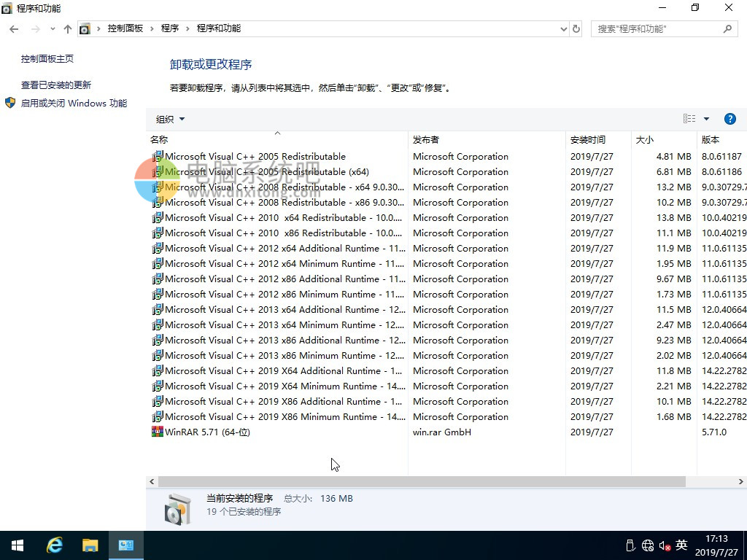Sort by 版本 column header

[x=721, y=139]
